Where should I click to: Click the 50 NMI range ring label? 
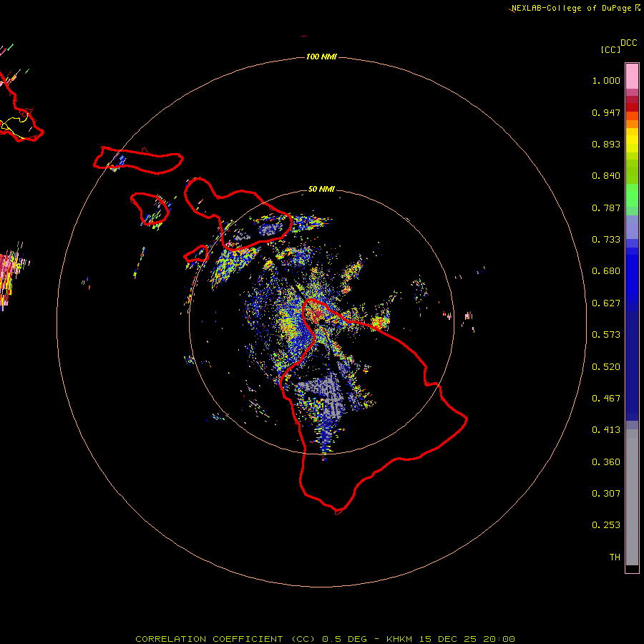[321, 189]
